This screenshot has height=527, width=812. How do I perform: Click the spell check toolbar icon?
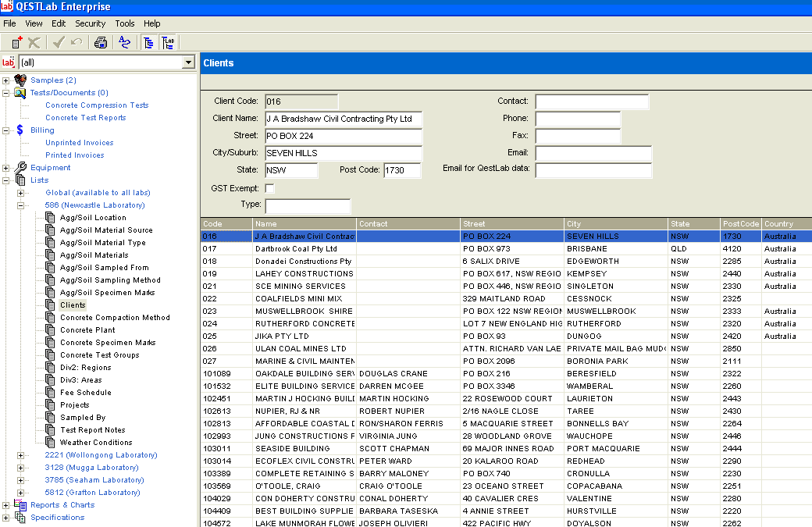[x=124, y=43]
